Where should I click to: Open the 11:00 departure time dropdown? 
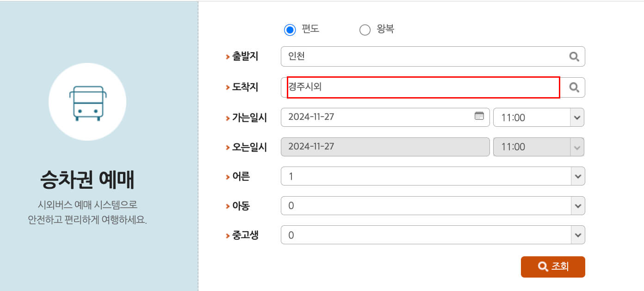pos(577,117)
